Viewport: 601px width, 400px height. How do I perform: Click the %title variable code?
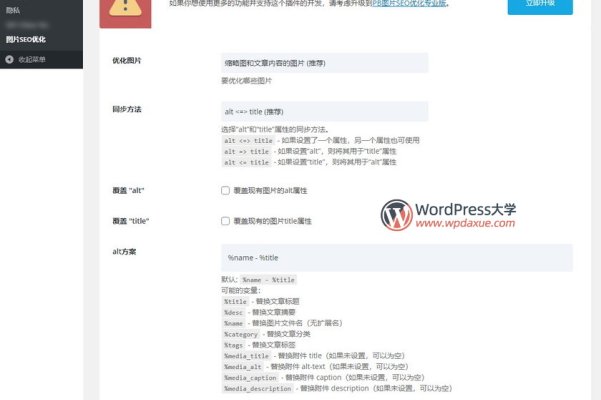coord(235,302)
